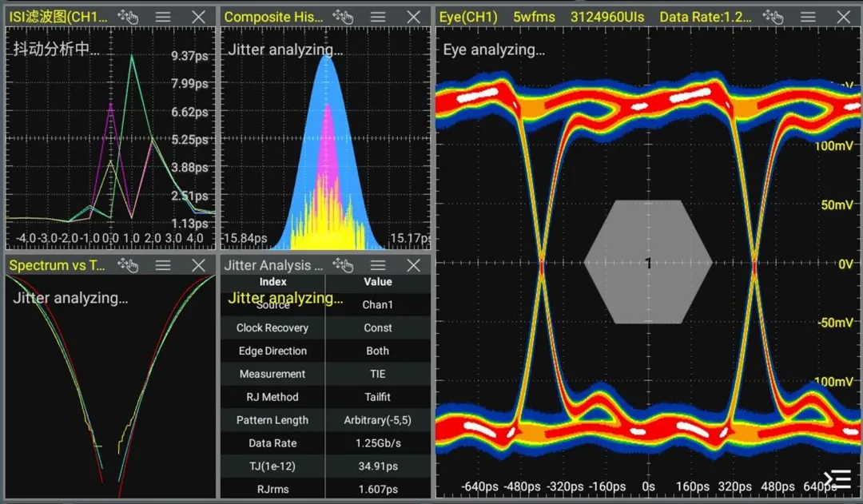Close the Spectrum vs T panel
863x504 pixels.
tap(199, 265)
